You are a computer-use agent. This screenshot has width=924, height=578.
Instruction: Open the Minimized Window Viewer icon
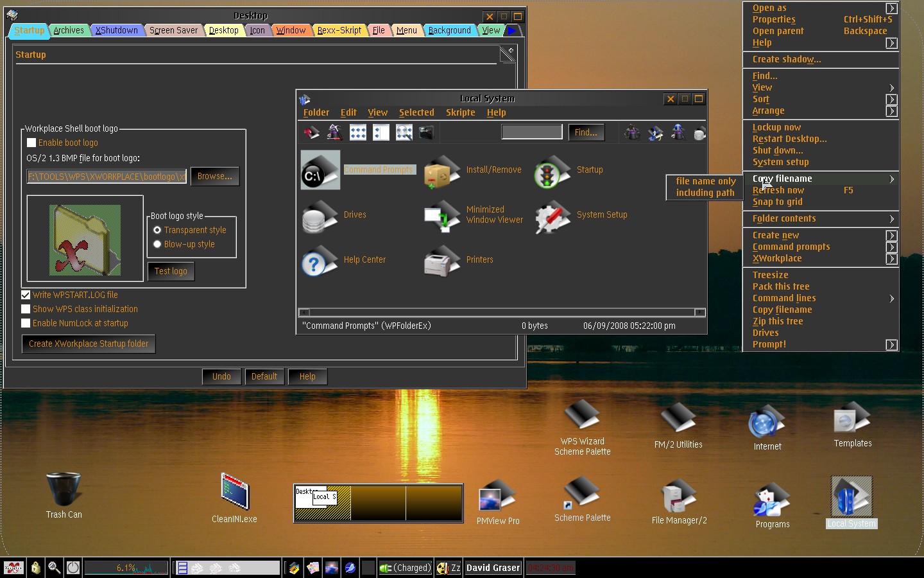pyautogui.click(x=442, y=216)
